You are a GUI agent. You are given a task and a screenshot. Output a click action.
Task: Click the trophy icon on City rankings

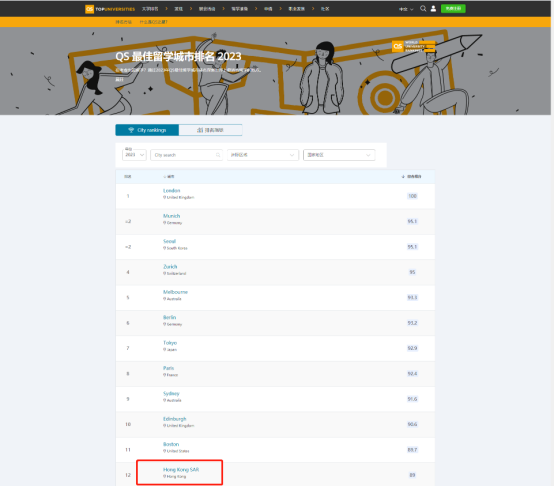(131, 130)
